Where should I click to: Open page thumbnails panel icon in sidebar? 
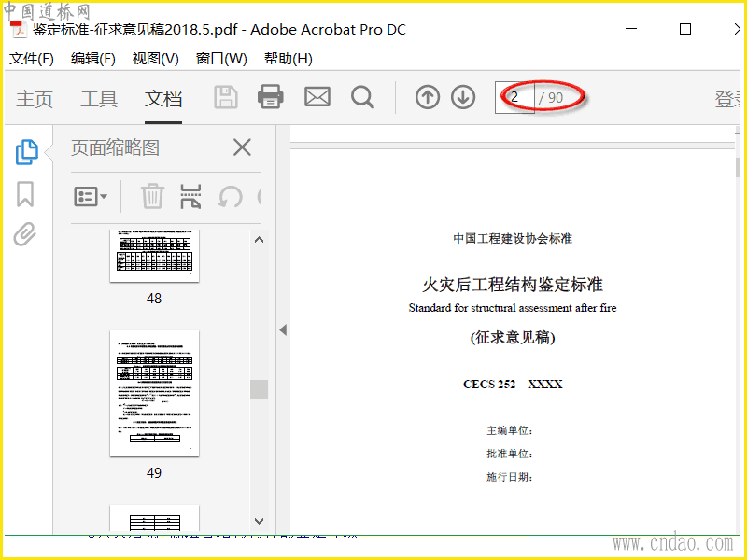tap(27, 152)
